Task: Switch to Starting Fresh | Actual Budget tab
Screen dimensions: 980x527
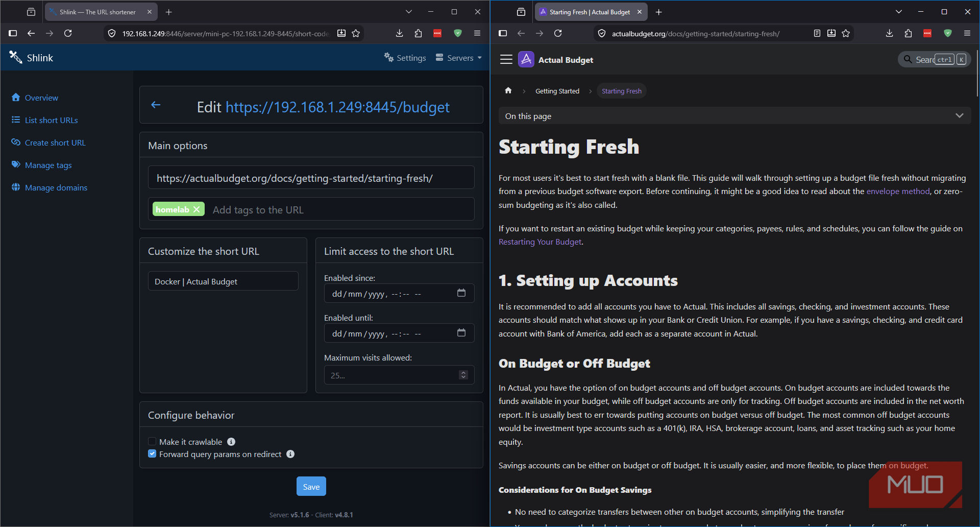Action: (x=591, y=12)
